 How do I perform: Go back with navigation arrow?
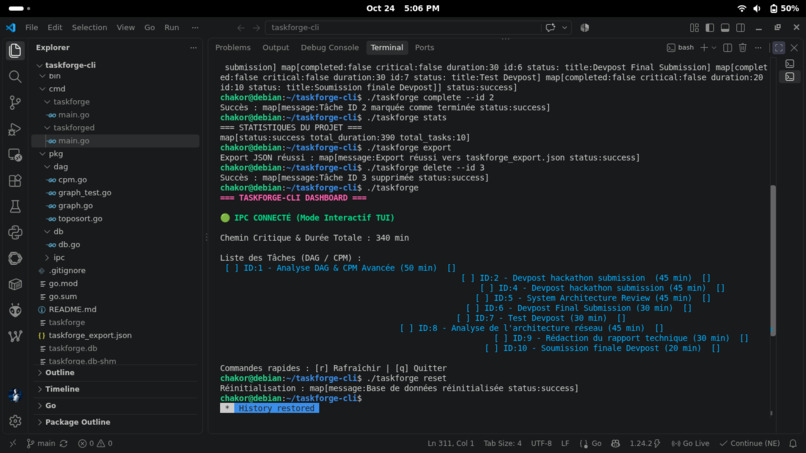pyautogui.click(x=241, y=28)
